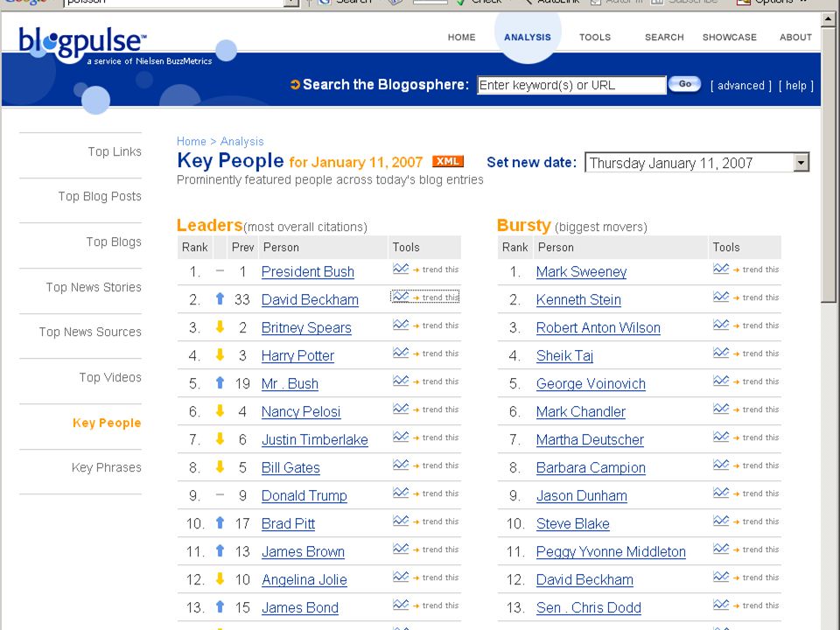Click Analysis breadcrumb link
Screen dimensions: 840x630
coord(241,142)
